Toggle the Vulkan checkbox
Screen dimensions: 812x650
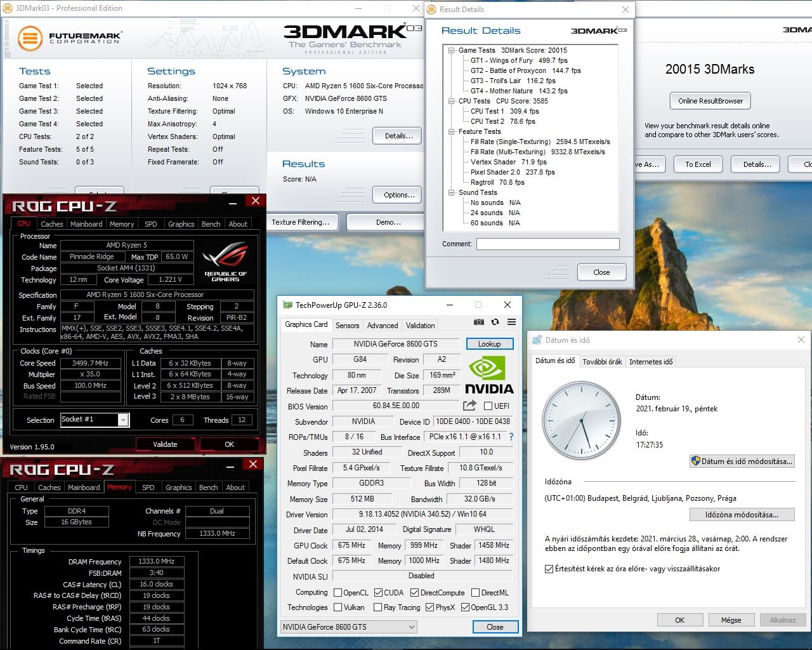338,607
